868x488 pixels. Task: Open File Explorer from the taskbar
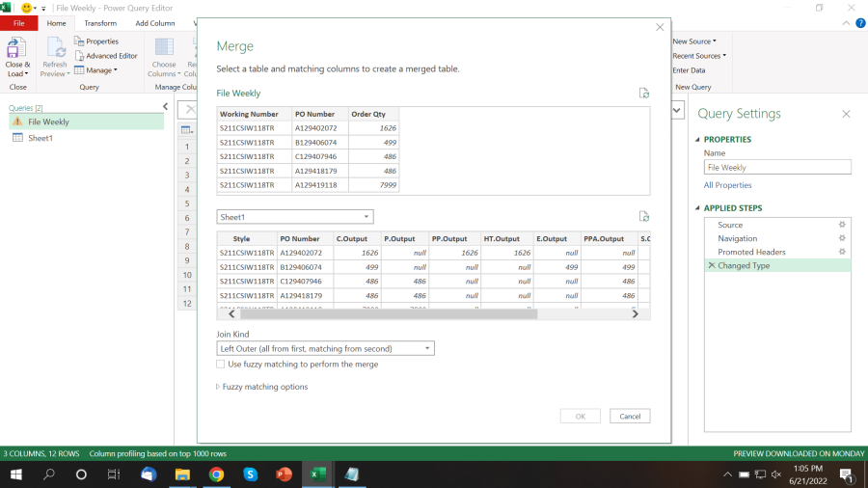coord(182,474)
